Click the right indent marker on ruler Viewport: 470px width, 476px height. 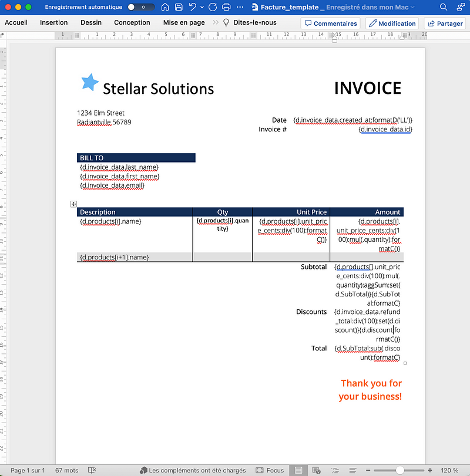tap(402, 37)
